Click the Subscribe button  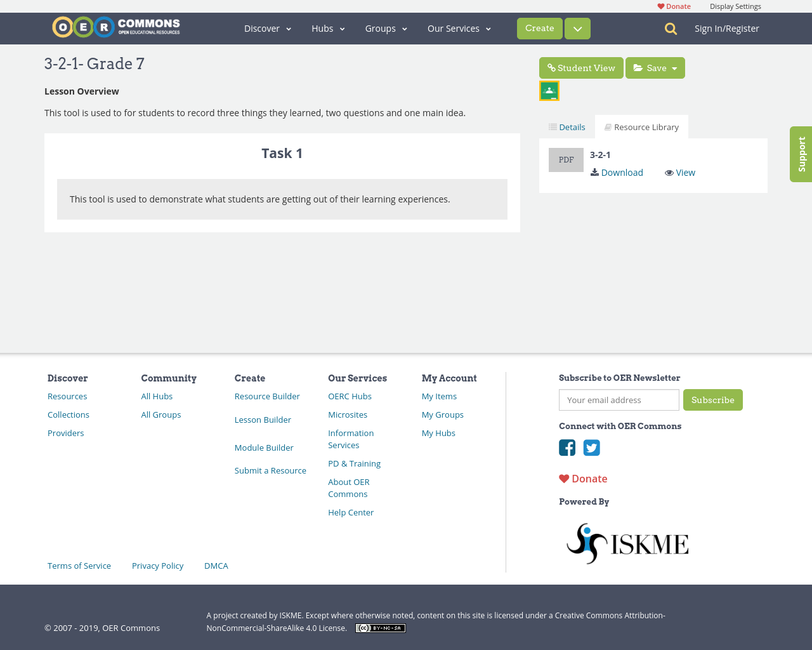(x=712, y=400)
